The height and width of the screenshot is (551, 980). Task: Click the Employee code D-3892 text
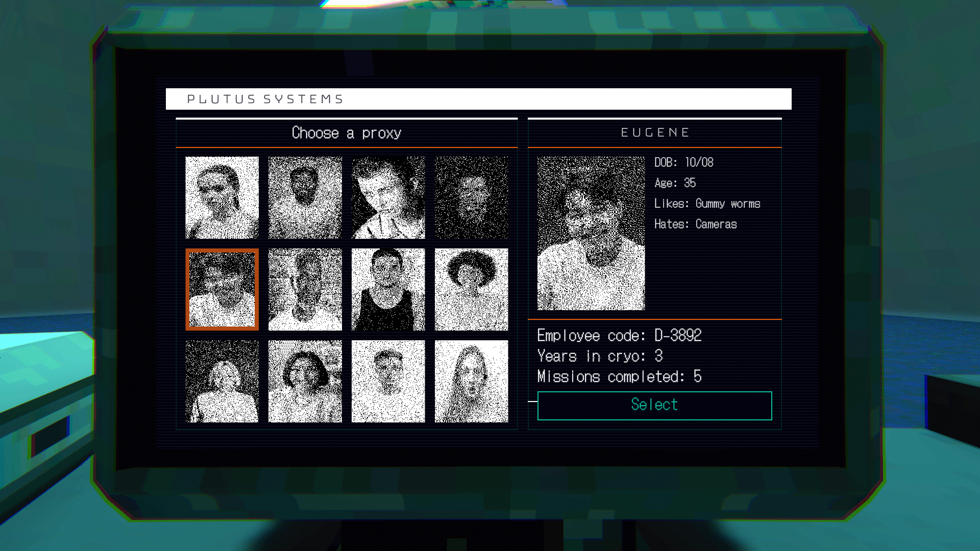[619, 335]
